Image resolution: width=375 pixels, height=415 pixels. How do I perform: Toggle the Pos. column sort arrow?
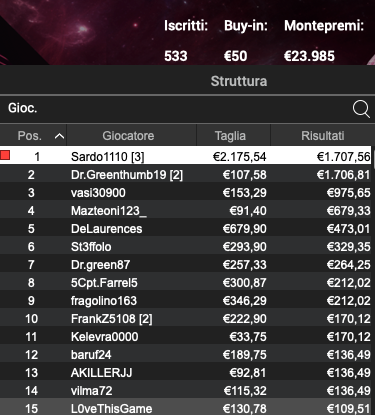(x=59, y=136)
